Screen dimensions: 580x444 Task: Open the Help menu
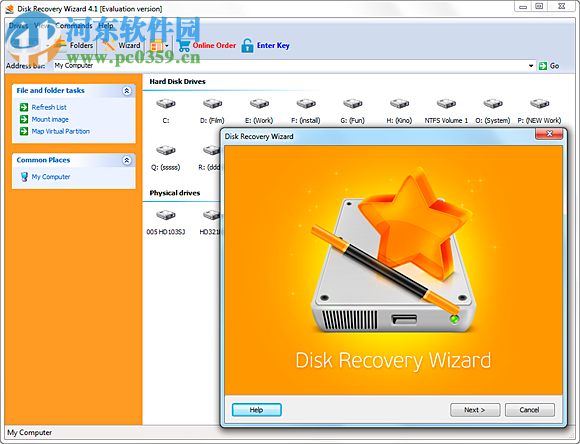coord(106,26)
